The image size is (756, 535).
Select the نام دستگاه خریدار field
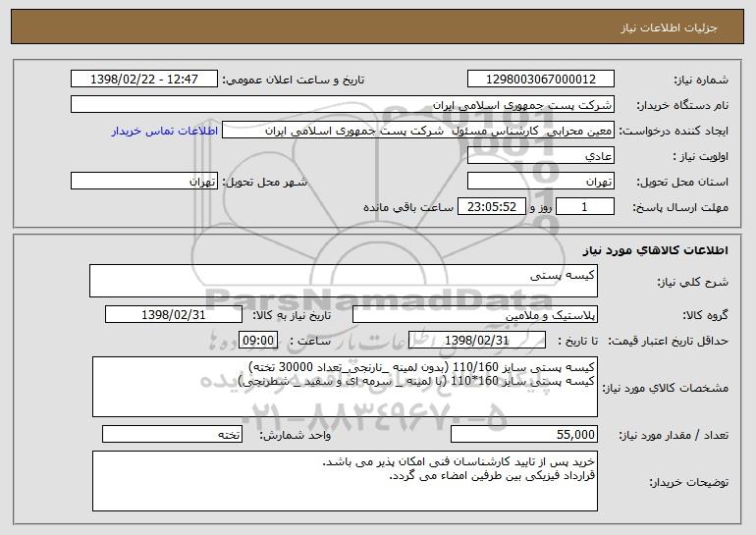click(x=343, y=104)
